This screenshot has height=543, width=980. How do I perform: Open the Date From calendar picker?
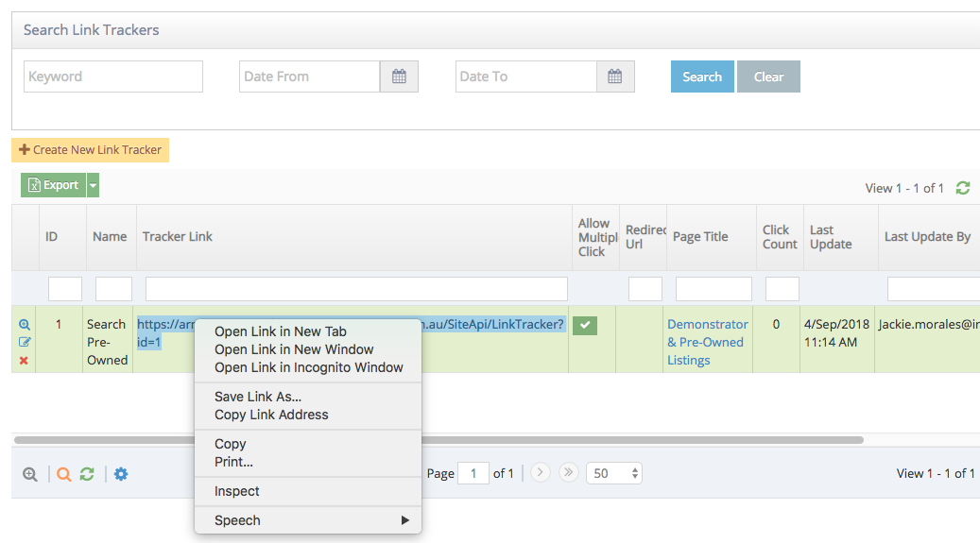tap(399, 76)
